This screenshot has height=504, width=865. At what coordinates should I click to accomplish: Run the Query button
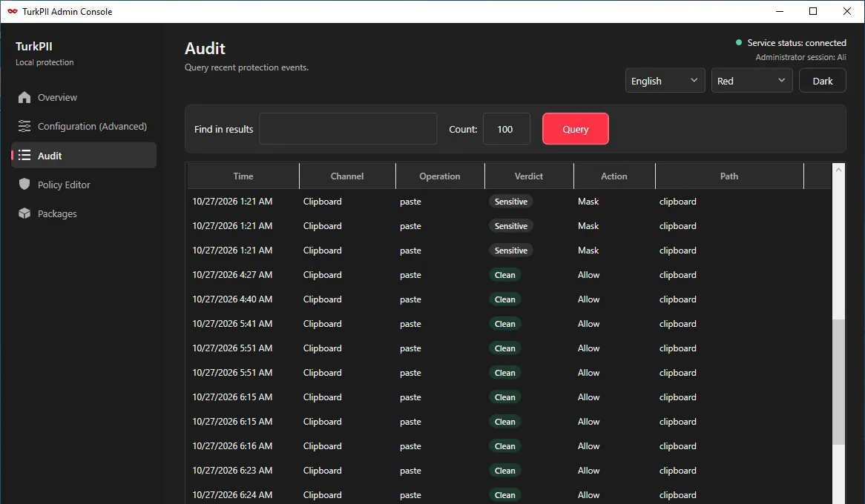coord(576,129)
